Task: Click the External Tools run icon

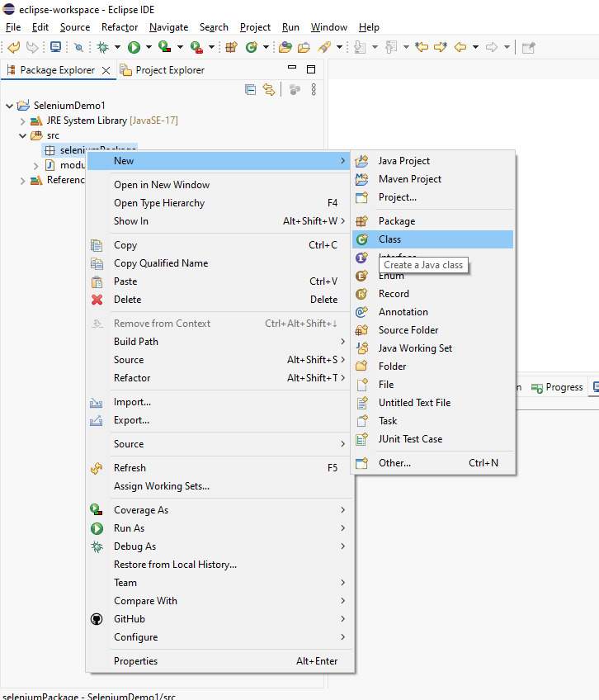Action: click(196, 47)
